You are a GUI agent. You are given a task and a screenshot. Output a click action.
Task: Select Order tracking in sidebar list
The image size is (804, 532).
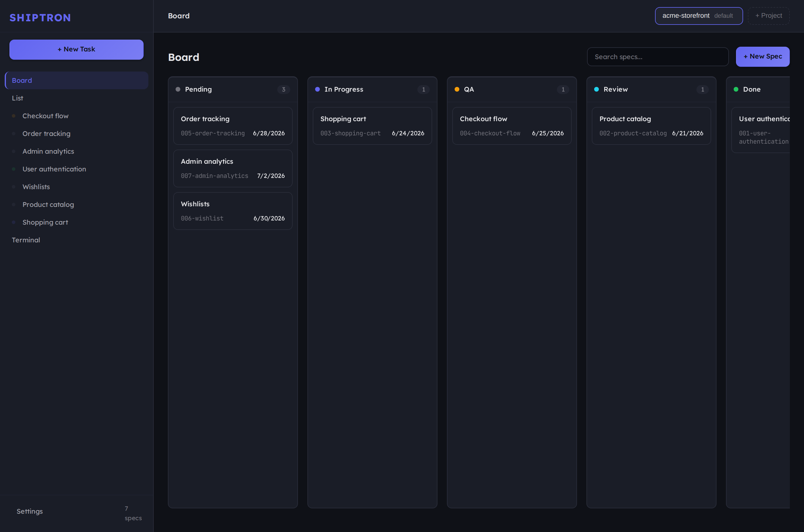coord(77,134)
